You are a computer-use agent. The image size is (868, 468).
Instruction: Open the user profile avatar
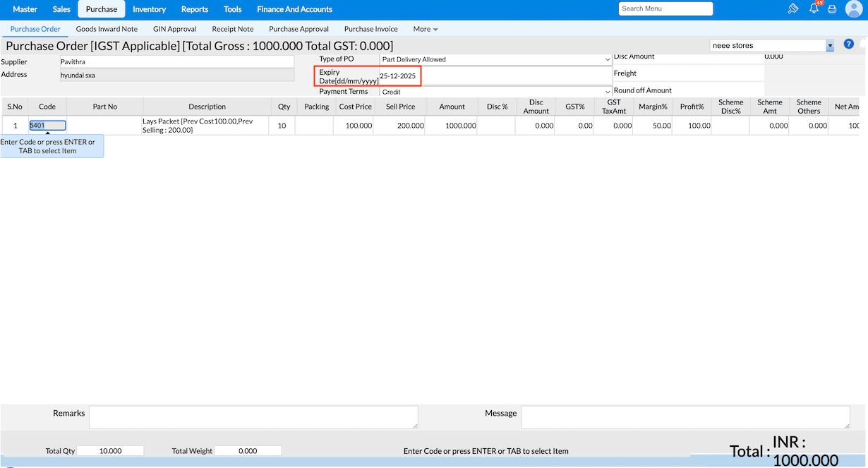[x=853, y=9]
